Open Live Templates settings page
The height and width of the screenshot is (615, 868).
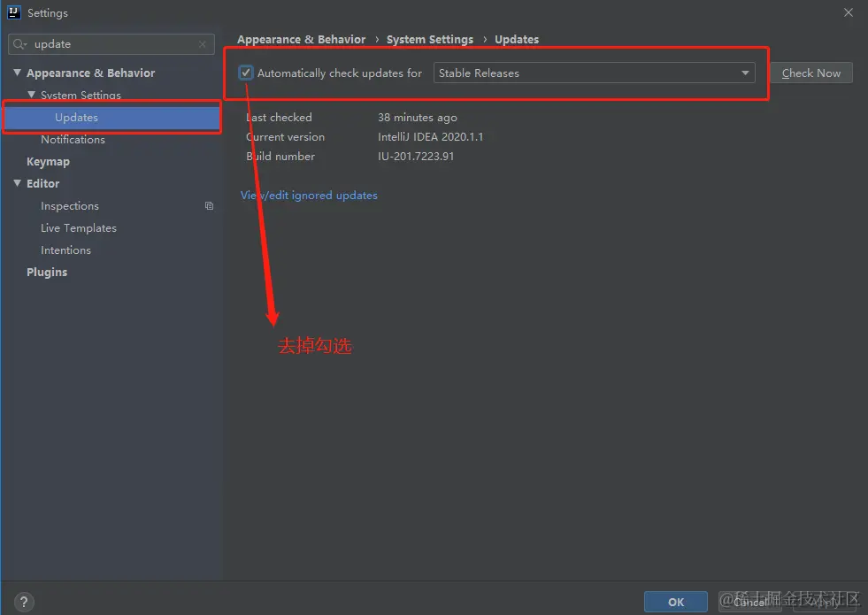(x=79, y=228)
